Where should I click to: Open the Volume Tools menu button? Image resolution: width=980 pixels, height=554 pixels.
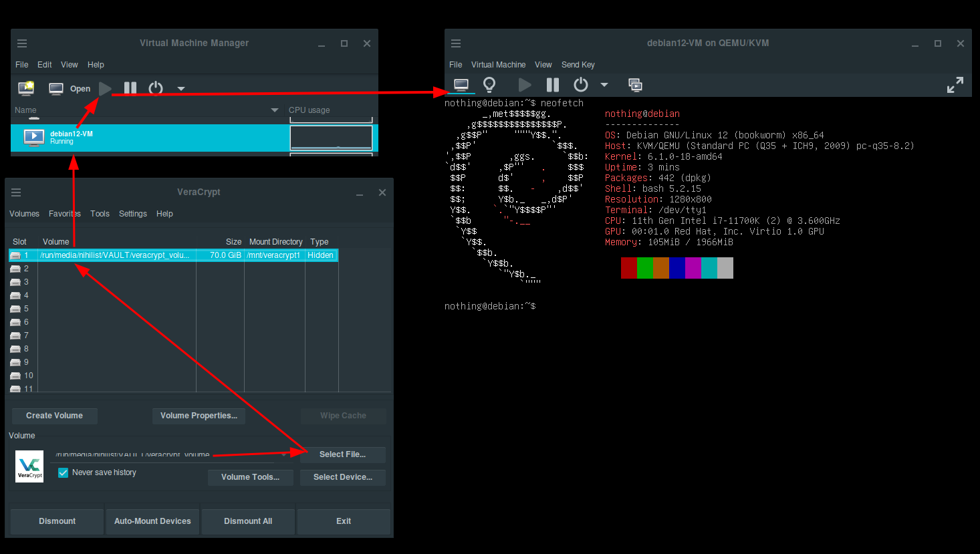click(x=250, y=477)
